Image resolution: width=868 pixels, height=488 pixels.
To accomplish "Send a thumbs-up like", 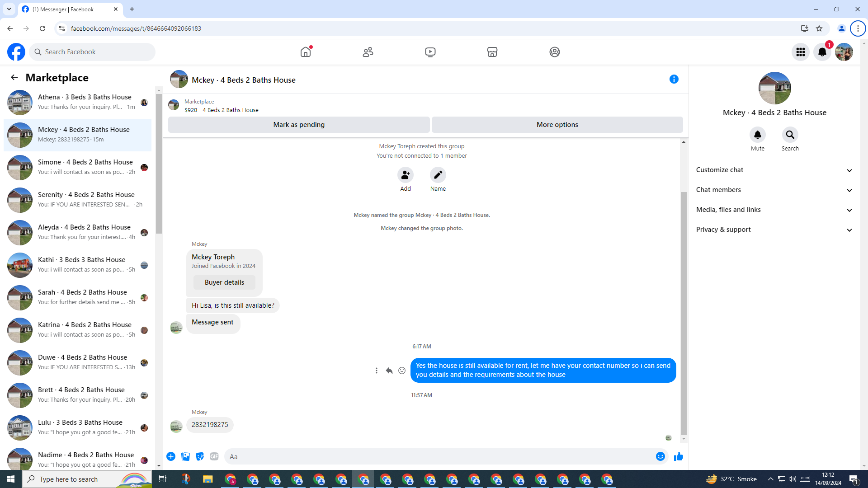I will (678, 456).
